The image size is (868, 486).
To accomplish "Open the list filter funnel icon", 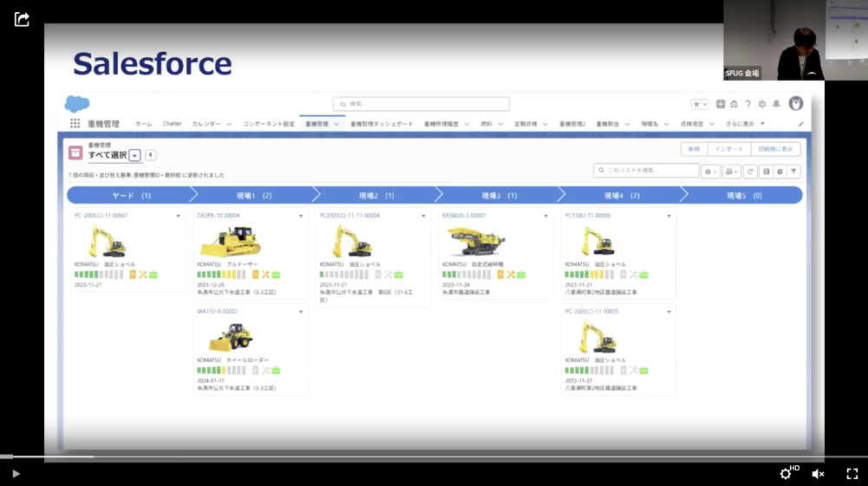I will click(793, 172).
